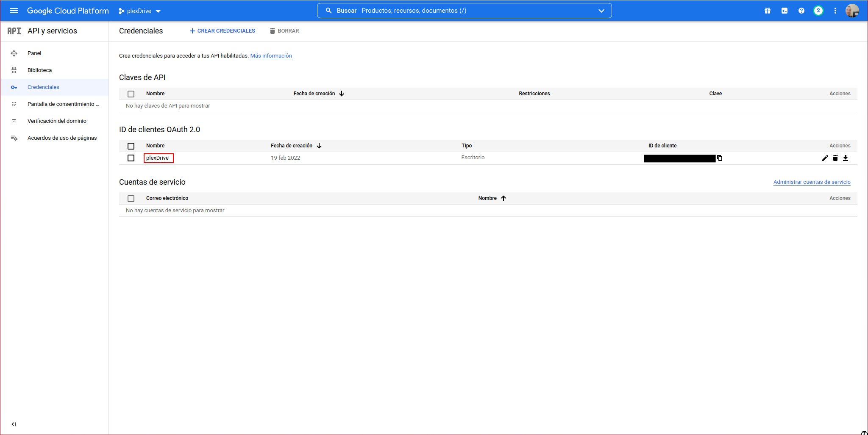Follow the Administrar cuentas de servicio link

click(x=812, y=182)
